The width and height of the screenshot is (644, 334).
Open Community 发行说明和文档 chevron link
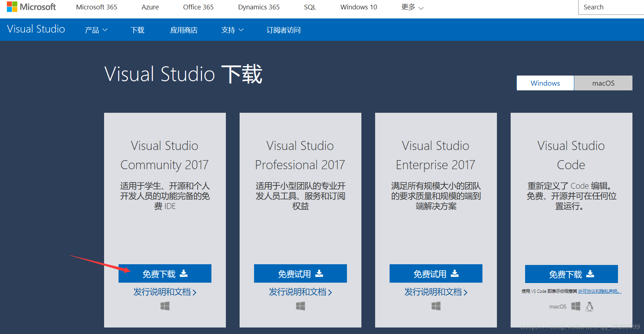point(165,292)
